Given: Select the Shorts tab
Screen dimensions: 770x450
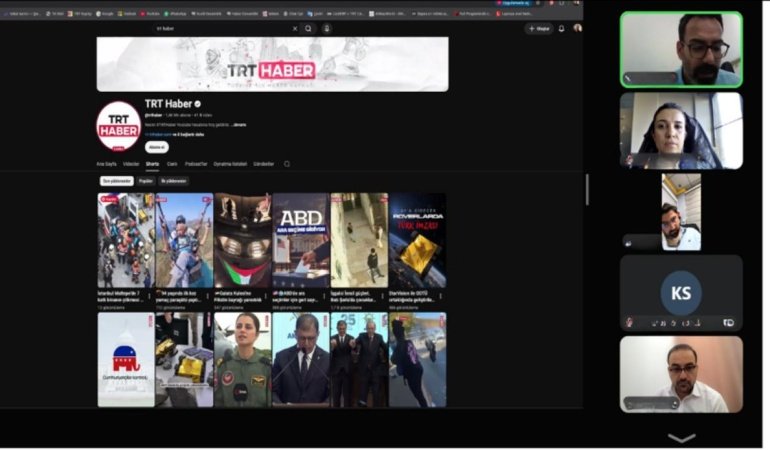Looking at the screenshot, I should 152,164.
